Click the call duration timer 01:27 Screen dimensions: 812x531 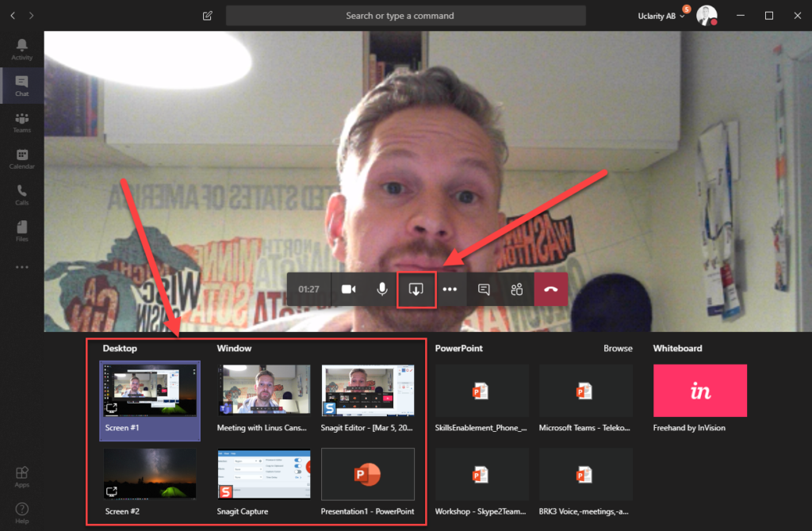click(x=308, y=289)
